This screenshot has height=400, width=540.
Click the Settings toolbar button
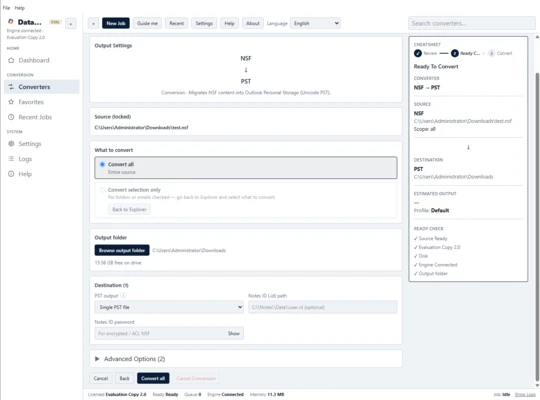[204, 23]
